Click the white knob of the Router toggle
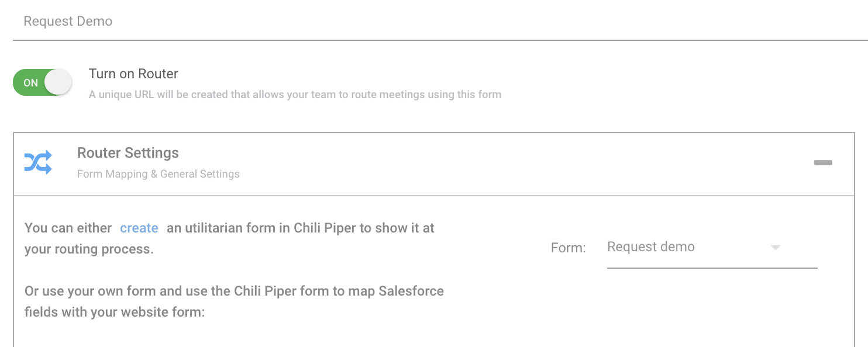Viewport: 868px width, 347px height. point(58,82)
